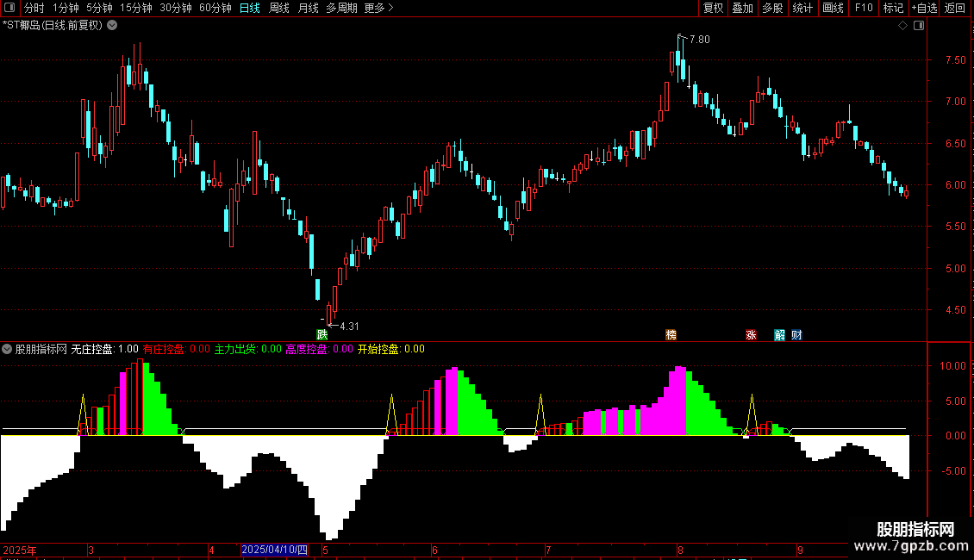Image resolution: width=974 pixels, height=560 pixels.
Task: Open the indicator panel dropdown arrow
Action: point(7,349)
